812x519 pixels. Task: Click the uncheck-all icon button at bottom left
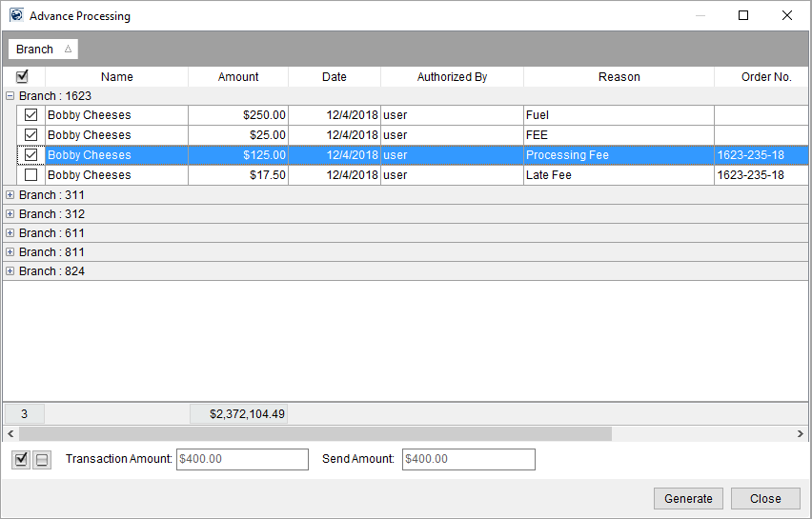(x=42, y=460)
